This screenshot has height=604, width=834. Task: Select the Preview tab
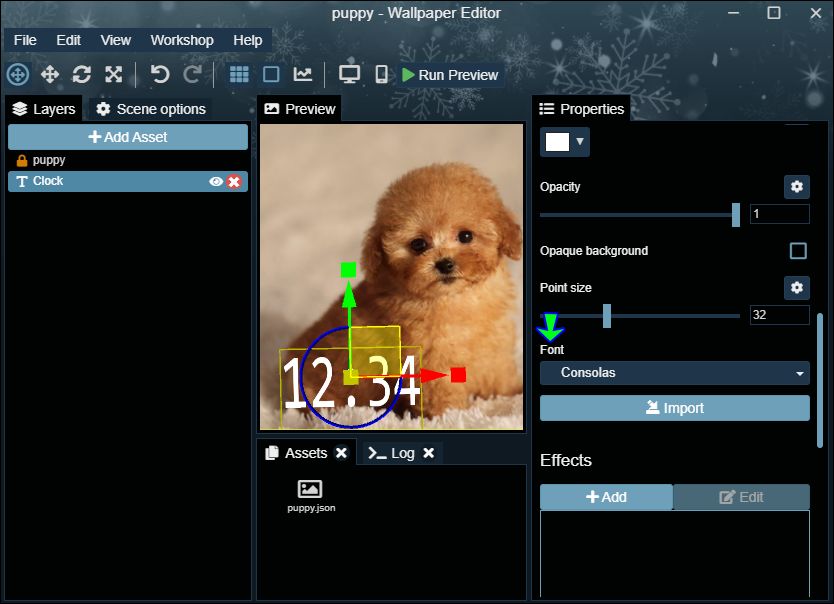(300, 109)
